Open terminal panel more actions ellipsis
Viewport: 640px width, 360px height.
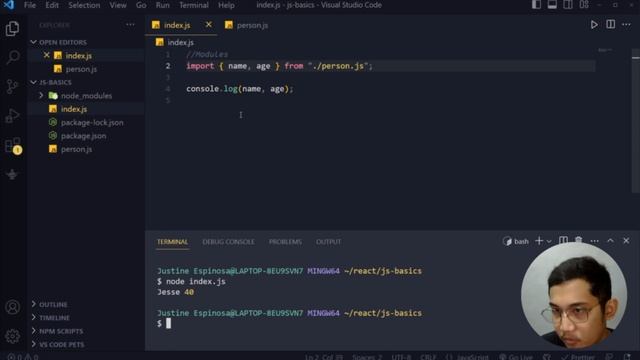pyautogui.click(x=594, y=241)
